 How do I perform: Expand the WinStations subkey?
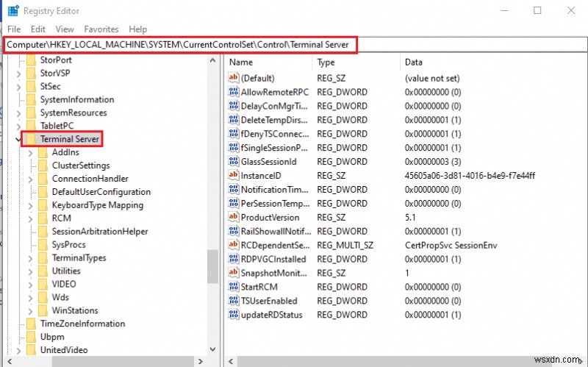30,311
